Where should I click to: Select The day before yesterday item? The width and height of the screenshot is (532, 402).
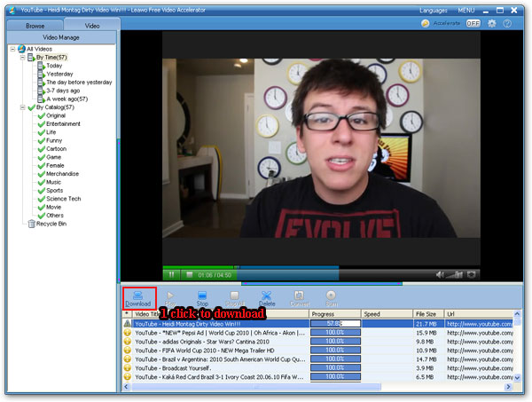[x=79, y=83]
